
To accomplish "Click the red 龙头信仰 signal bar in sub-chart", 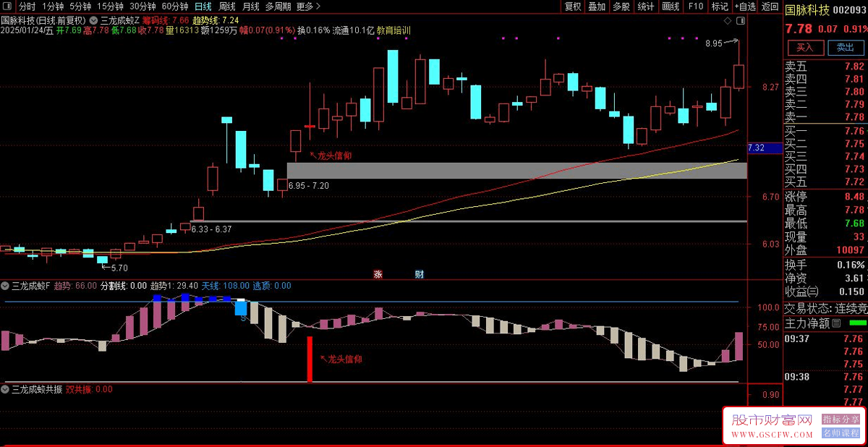I will [310, 359].
